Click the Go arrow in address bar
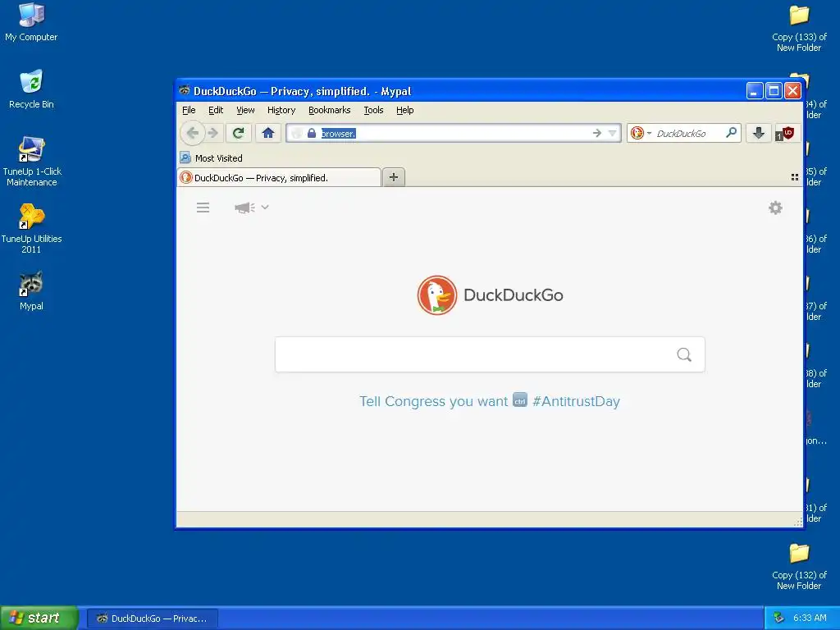The height and width of the screenshot is (630, 840). tap(597, 133)
